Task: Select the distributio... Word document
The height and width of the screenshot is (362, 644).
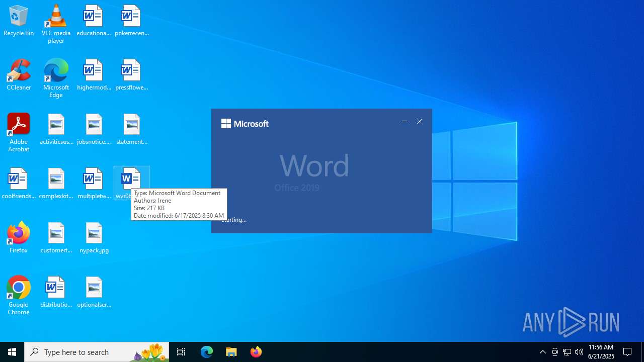Action: (x=56, y=292)
